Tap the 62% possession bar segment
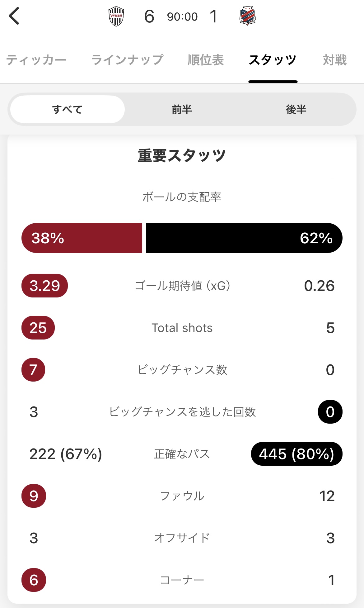 (244, 238)
